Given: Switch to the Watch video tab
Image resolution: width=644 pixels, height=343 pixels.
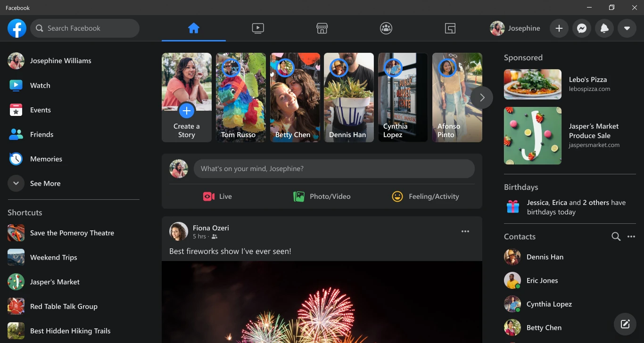Looking at the screenshot, I should 258,28.
